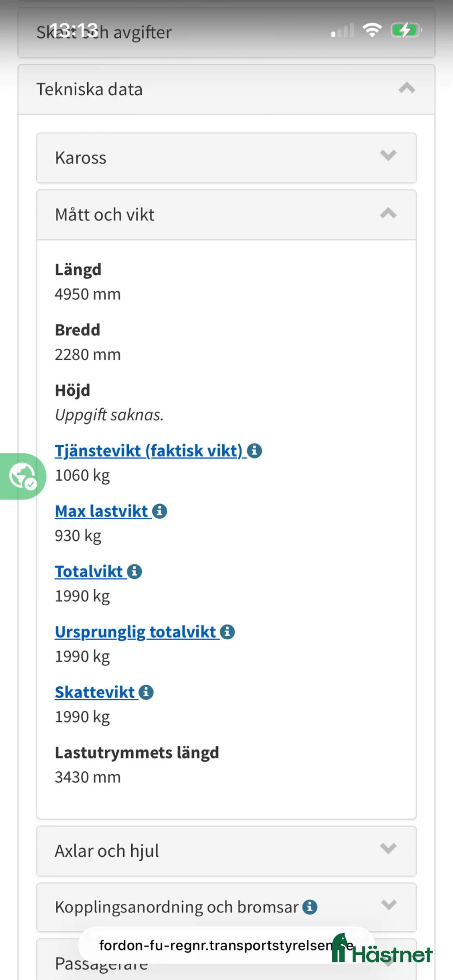Open the info icon beside Totalvikt
Screen dimensions: 453x980
pos(134,571)
